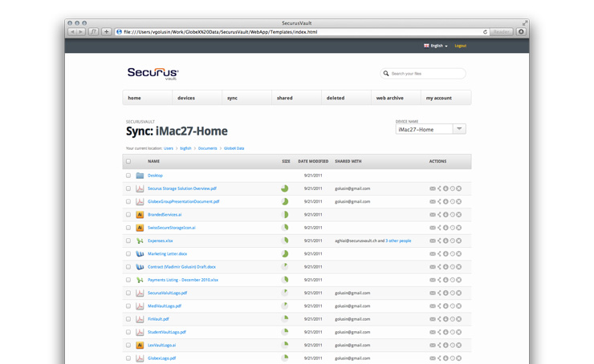
Task: Go back using browser back arrow
Action: click(72, 32)
